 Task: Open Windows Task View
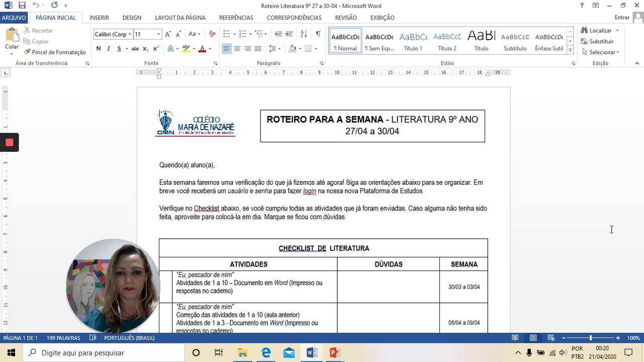[x=219, y=352]
